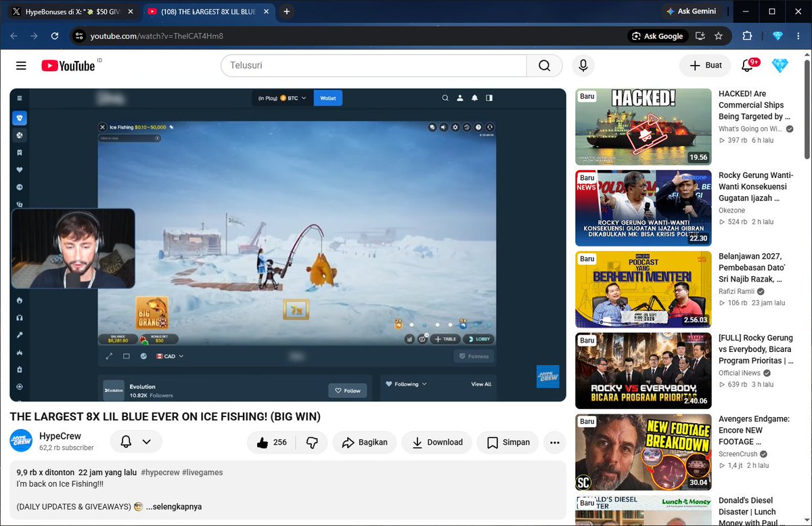This screenshot has width=812, height=526.
Task: Open more actions three-dot menu
Action: pos(555,442)
